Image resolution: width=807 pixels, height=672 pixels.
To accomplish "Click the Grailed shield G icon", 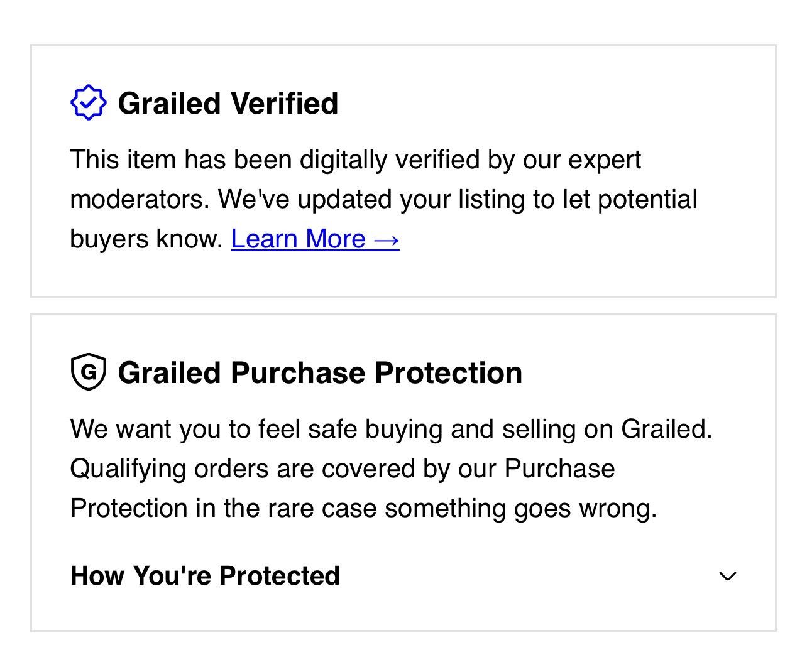I will (x=89, y=372).
